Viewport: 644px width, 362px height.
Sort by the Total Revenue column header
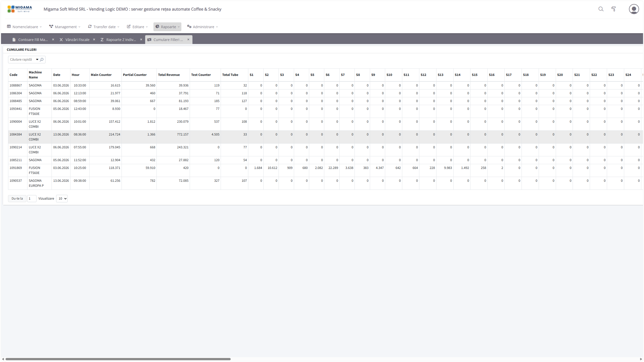pos(169,75)
